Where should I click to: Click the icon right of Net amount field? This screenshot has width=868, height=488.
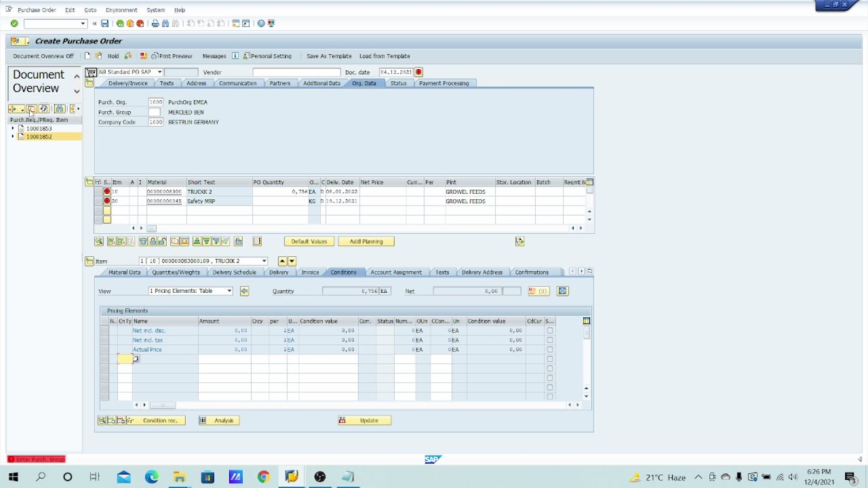click(538, 291)
